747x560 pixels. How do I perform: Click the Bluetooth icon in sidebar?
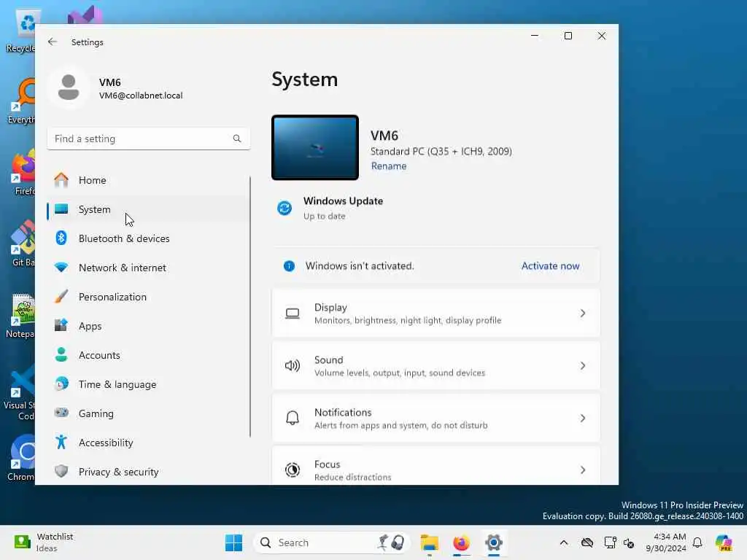[x=61, y=238]
